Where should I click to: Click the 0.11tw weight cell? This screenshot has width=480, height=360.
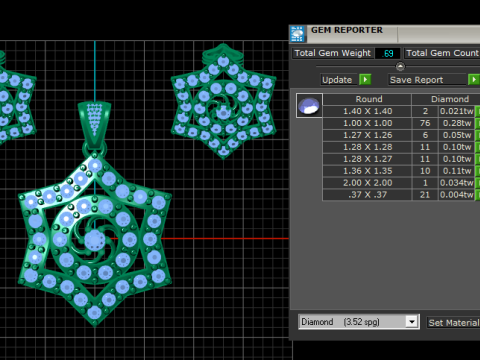[x=456, y=171]
